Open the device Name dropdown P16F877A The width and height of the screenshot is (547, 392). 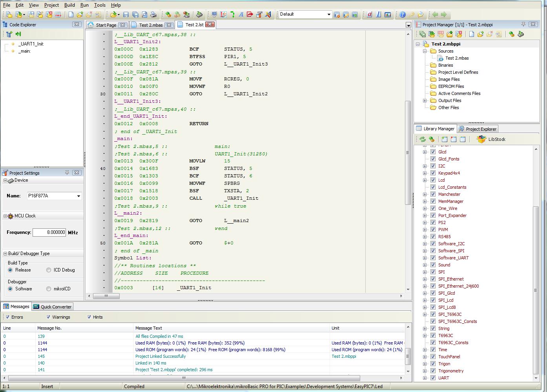coord(78,196)
